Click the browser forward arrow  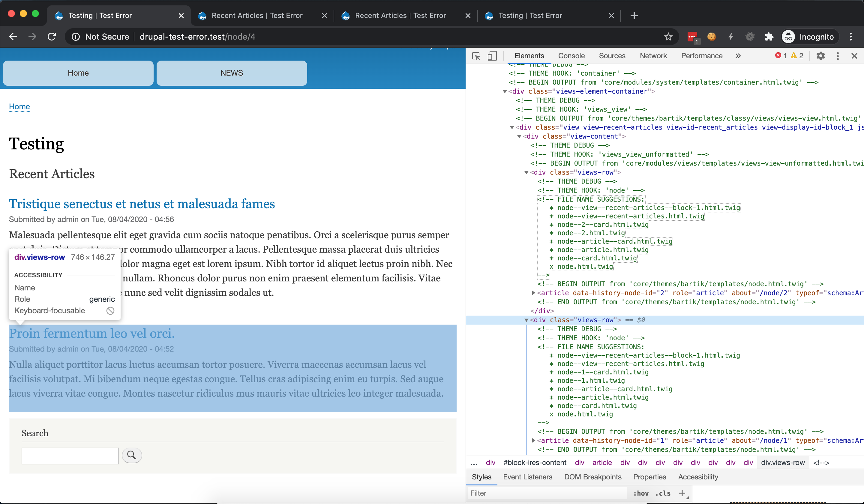[x=32, y=37]
